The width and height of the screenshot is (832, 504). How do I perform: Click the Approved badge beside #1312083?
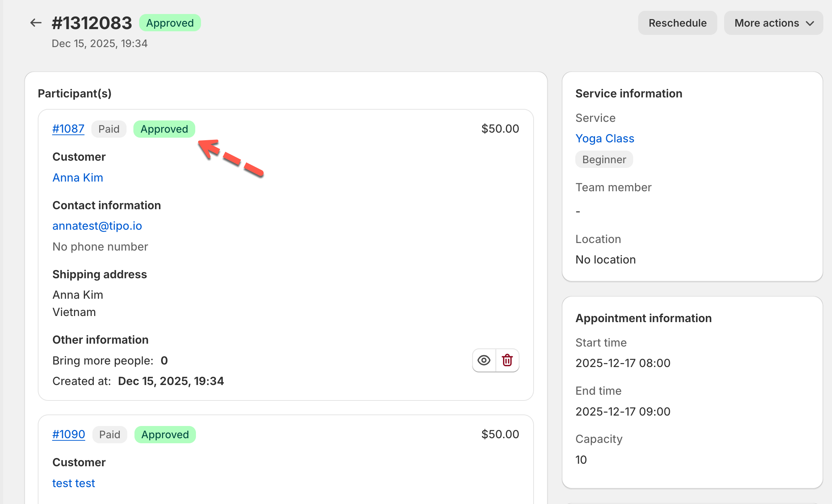(x=170, y=23)
